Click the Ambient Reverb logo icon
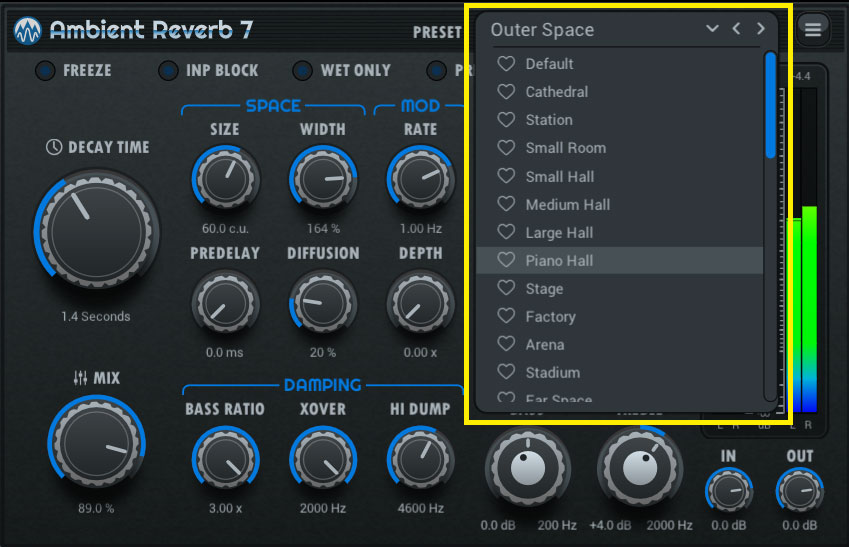The image size is (849, 547). tap(28, 30)
